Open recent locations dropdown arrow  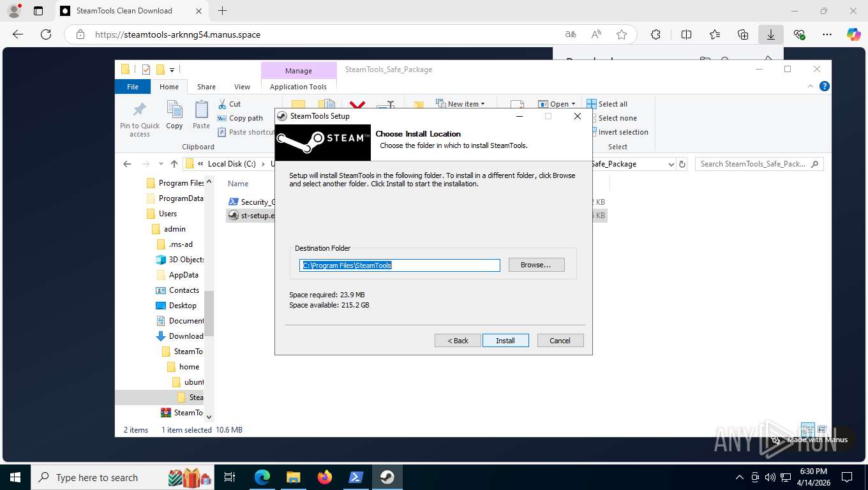click(x=161, y=164)
